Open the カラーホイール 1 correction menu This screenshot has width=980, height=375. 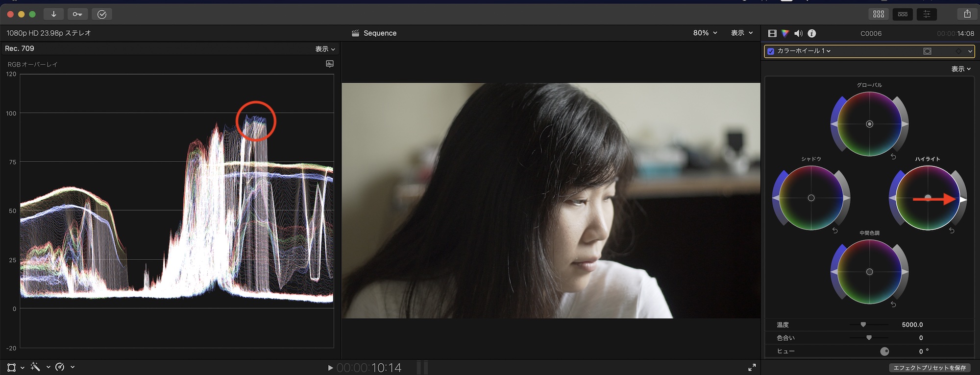(804, 51)
